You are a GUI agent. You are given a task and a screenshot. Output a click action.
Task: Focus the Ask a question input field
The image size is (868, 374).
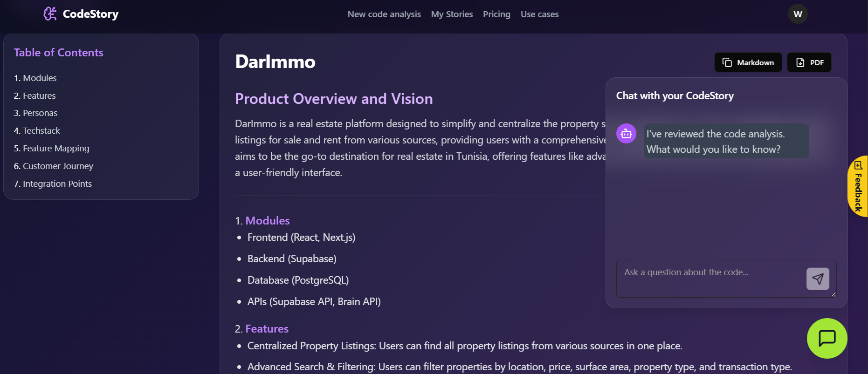point(709,278)
